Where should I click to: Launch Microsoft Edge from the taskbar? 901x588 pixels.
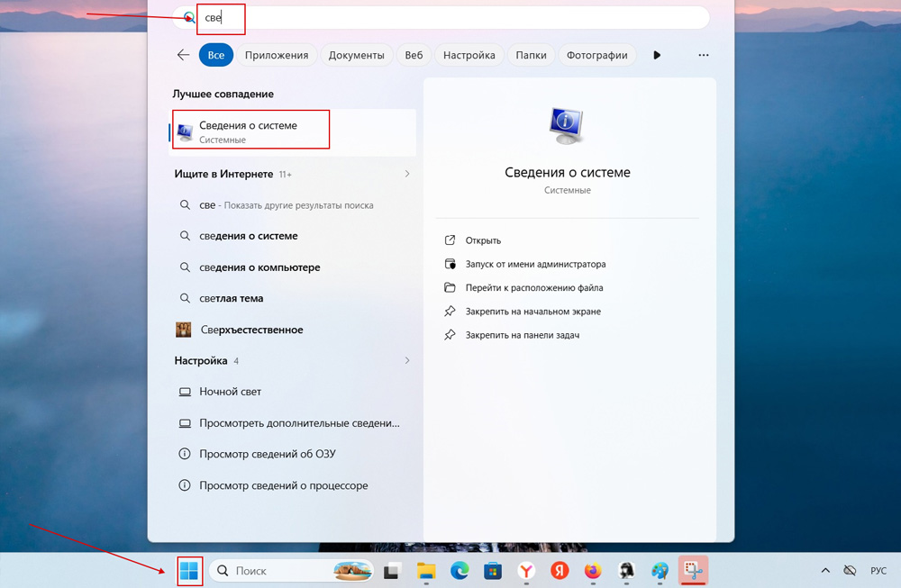point(460,571)
